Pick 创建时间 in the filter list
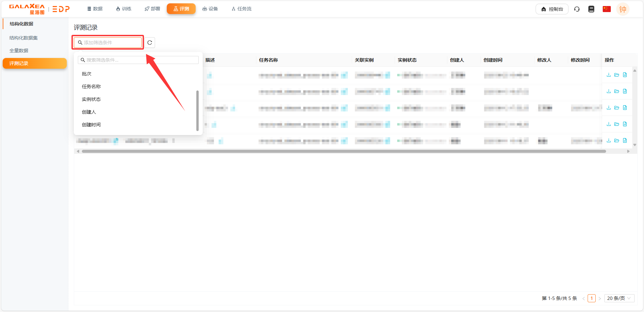The image size is (644, 312). (x=91, y=125)
